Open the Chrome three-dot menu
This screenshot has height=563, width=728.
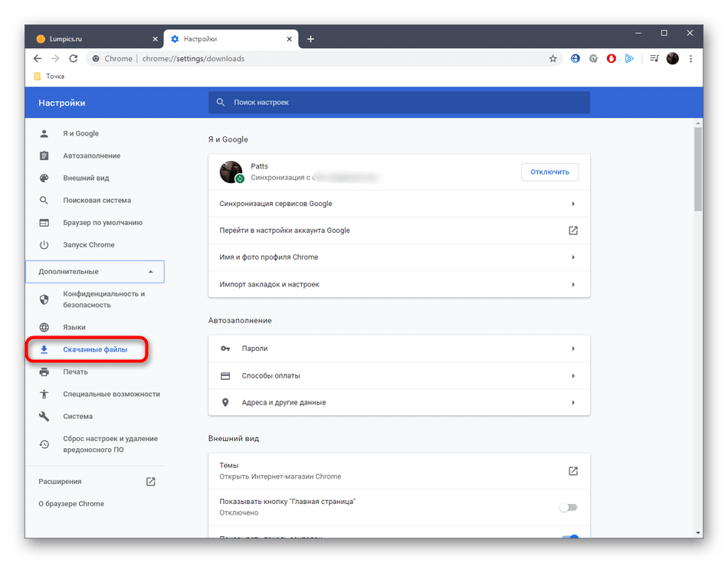click(x=691, y=58)
